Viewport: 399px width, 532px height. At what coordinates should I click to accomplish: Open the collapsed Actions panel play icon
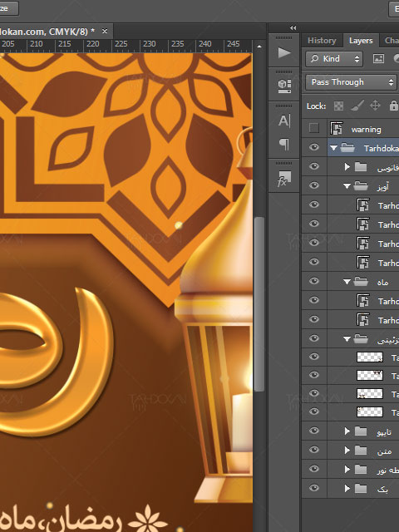[x=284, y=52]
